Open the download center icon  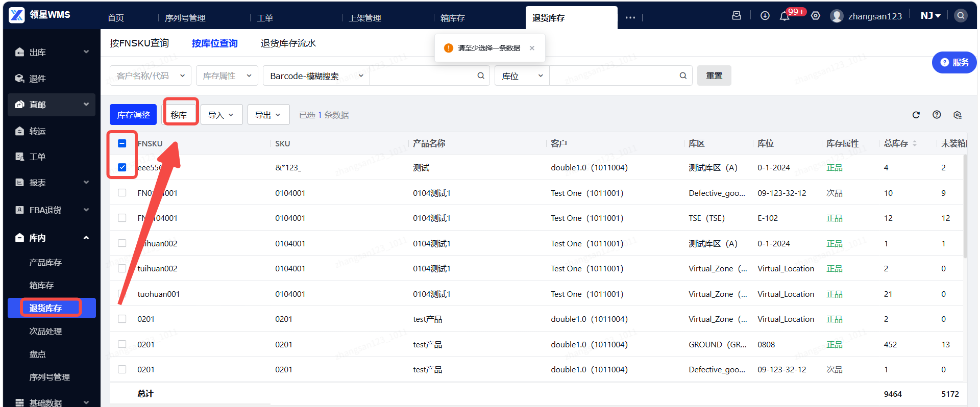pos(765,16)
